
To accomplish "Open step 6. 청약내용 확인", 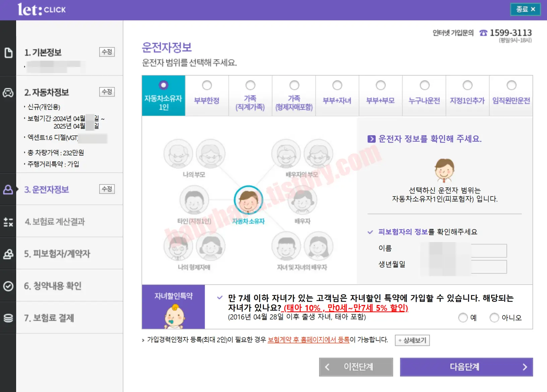I will [x=53, y=286].
